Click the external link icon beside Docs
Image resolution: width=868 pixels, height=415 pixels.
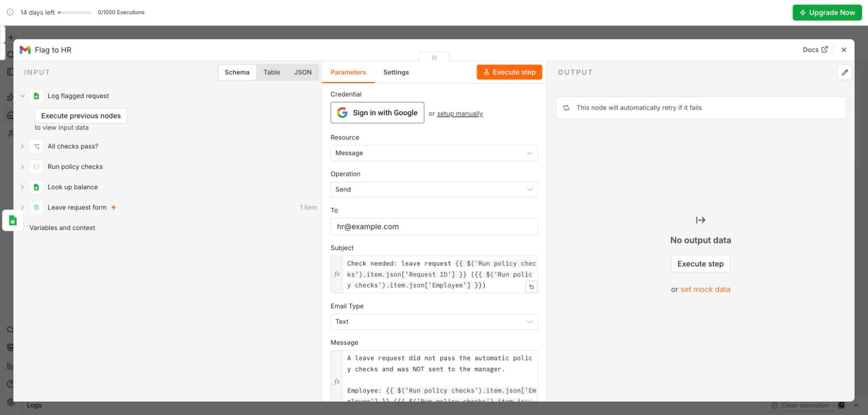tap(824, 49)
